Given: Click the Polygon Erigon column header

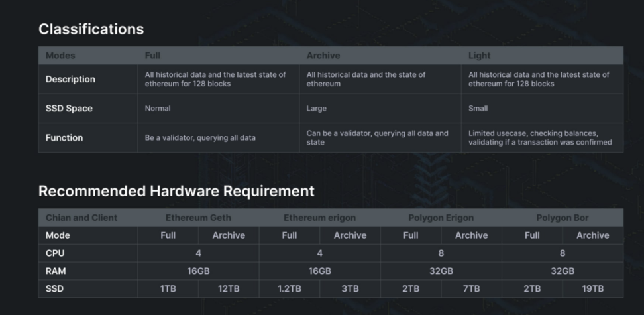Looking at the screenshot, I should [441, 218].
